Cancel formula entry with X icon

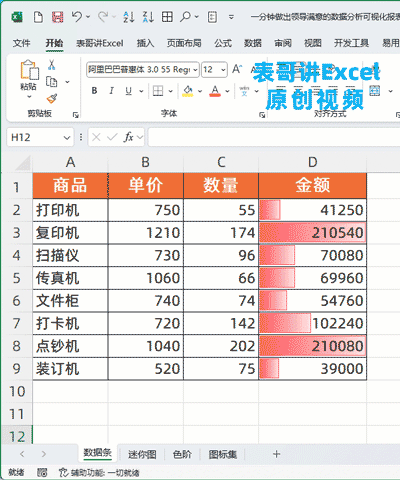click(96, 137)
